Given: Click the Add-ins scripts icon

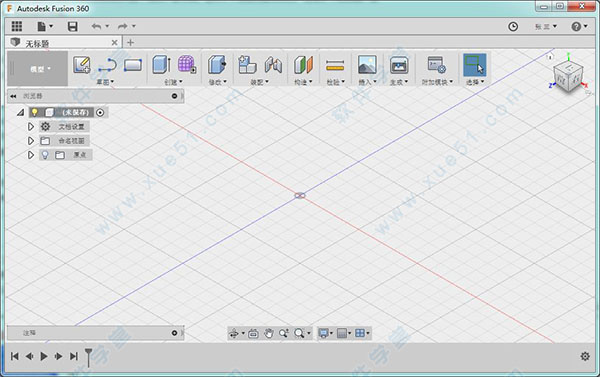Looking at the screenshot, I should 437,65.
